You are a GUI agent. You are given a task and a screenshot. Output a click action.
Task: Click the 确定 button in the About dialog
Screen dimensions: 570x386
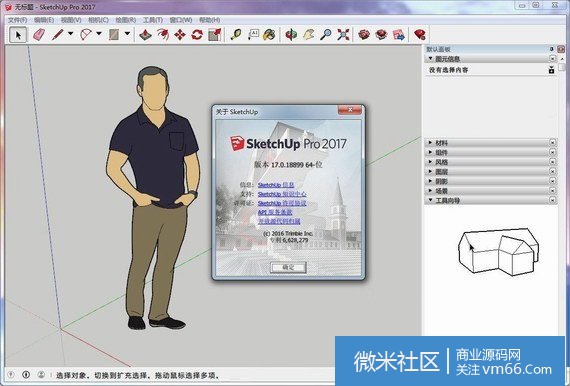click(x=288, y=267)
